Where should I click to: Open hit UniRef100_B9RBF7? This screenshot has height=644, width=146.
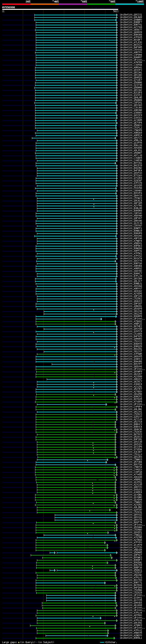tap(131, 22)
